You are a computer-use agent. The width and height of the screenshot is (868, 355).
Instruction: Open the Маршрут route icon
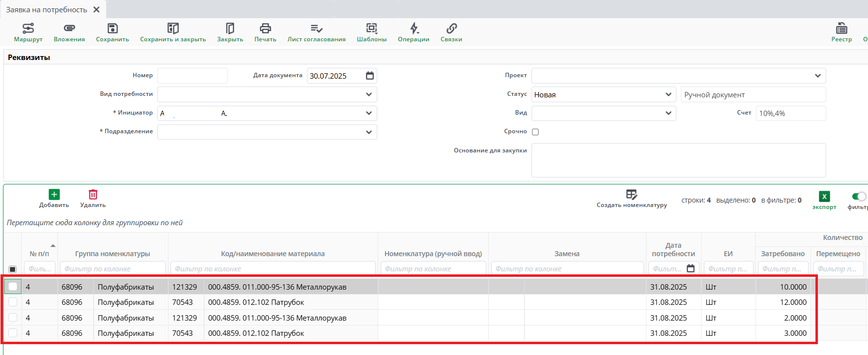pos(28,29)
